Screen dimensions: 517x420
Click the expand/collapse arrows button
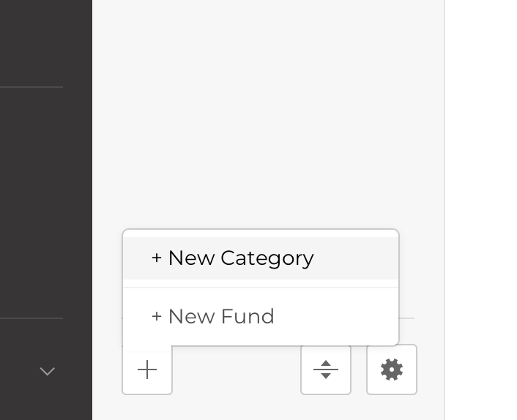326,370
